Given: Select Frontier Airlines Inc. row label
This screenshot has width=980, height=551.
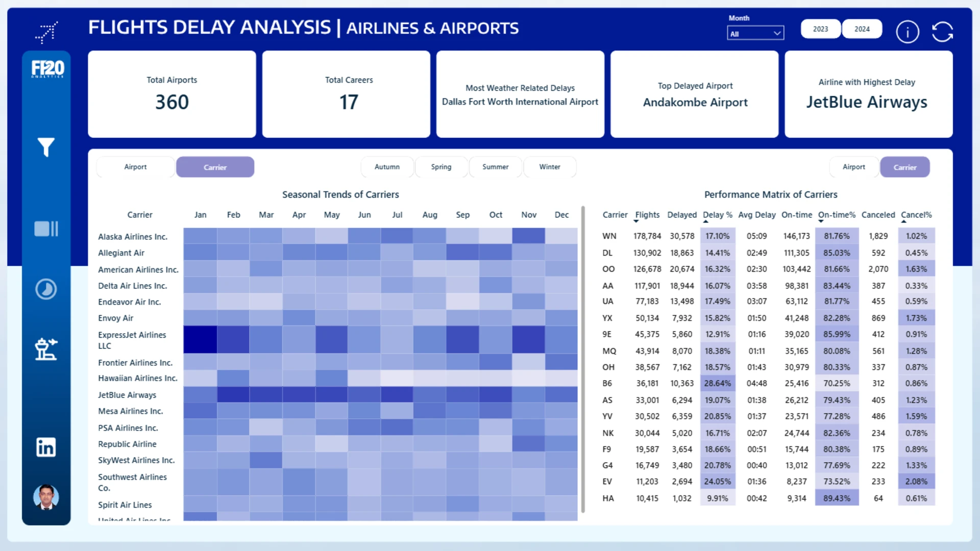Looking at the screenshot, I should [x=135, y=362].
